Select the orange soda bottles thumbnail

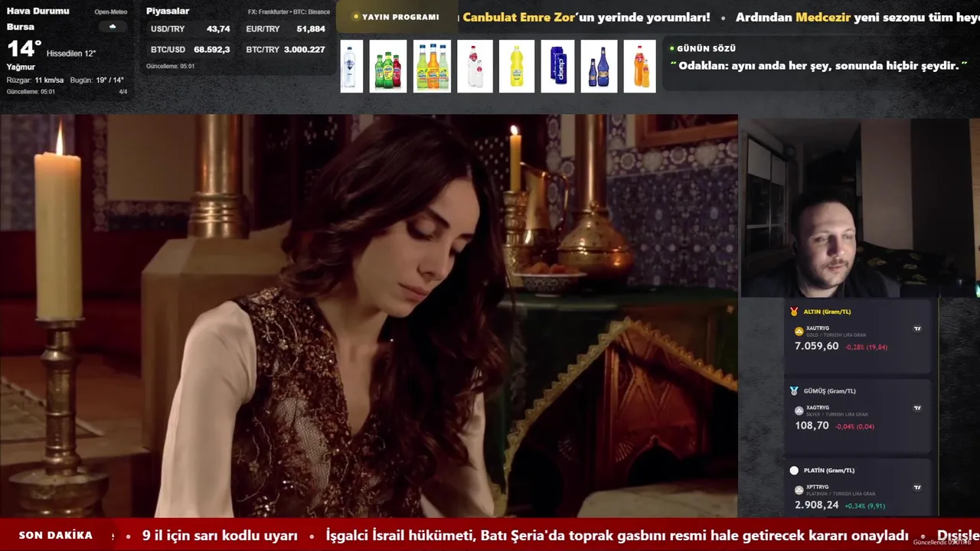pos(640,67)
